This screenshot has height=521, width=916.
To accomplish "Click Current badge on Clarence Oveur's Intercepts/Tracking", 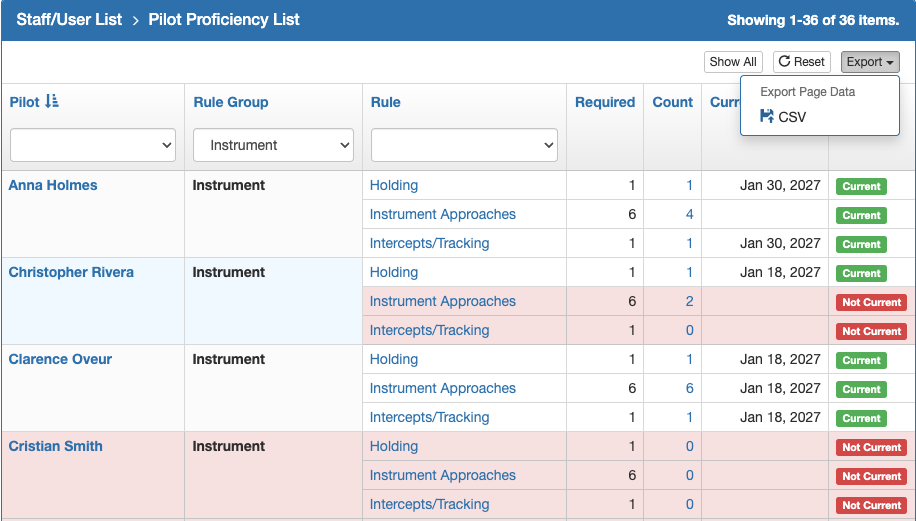I will click(861, 418).
